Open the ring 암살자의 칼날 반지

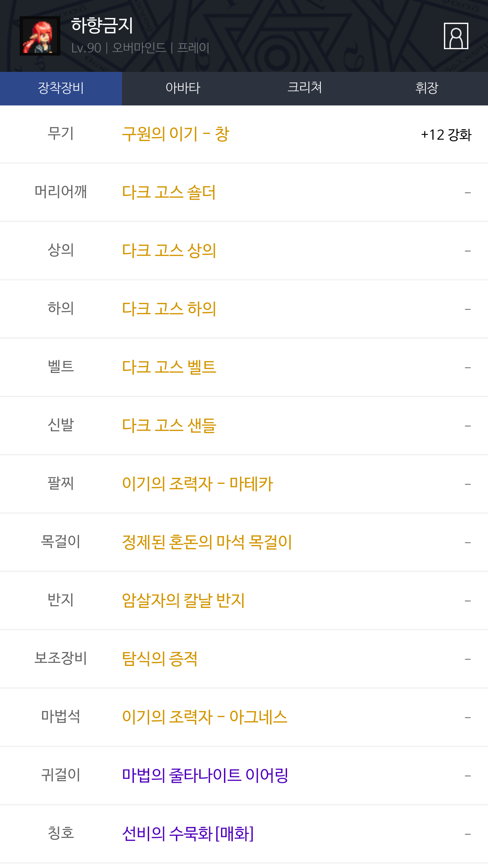tap(183, 601)
